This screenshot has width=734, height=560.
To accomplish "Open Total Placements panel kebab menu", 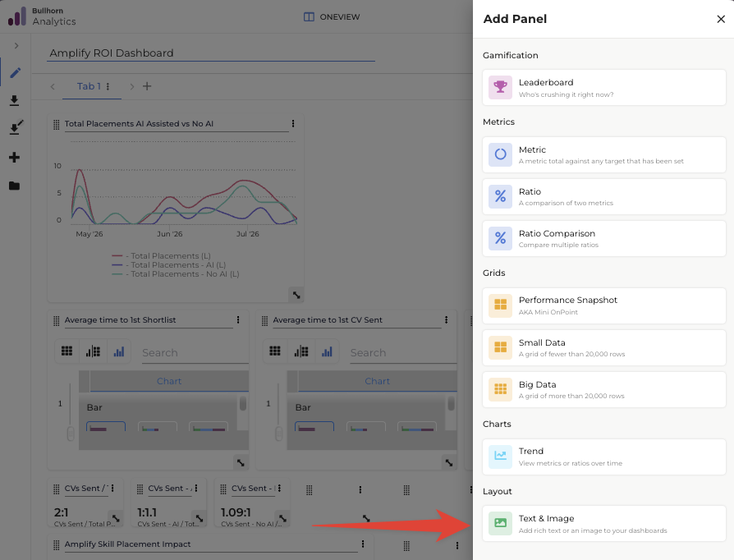I will [293, 124].
